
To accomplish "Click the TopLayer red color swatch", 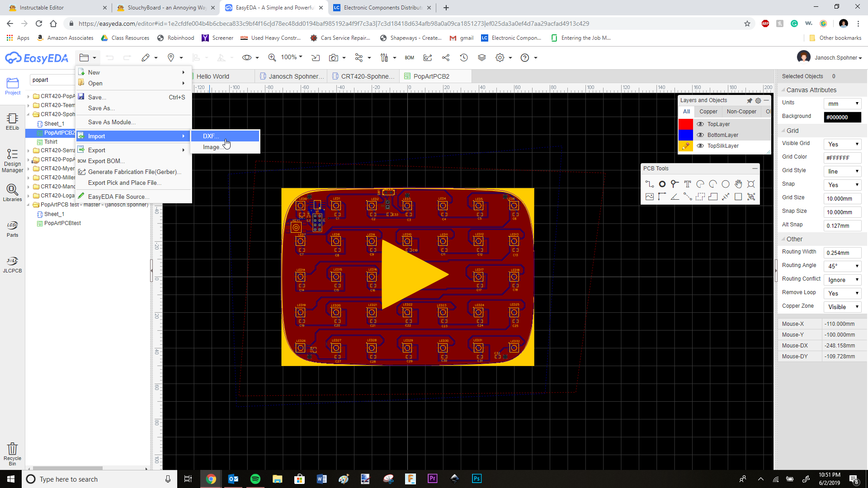I will (x=686, y=124).
